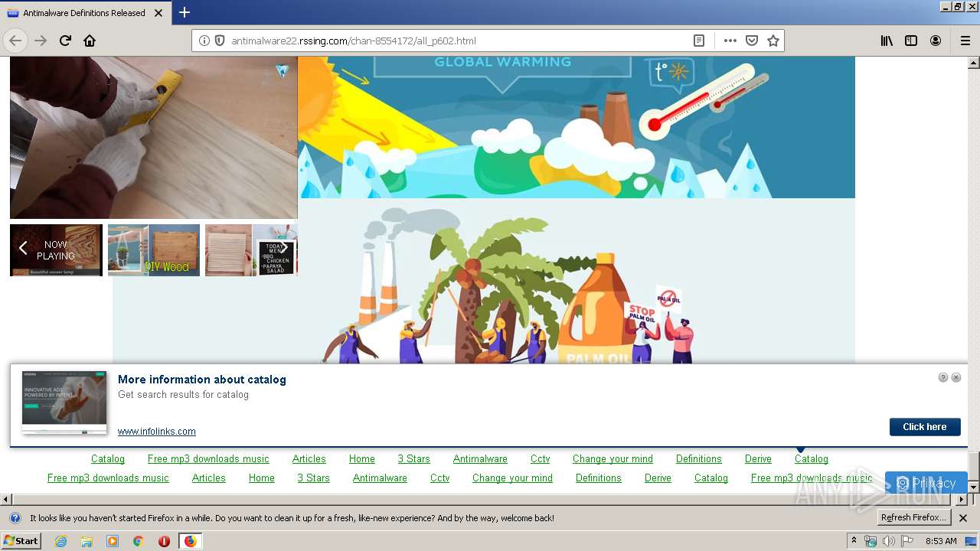Viewport: 980px width, 551px height.
Task: Show sidebars icon
Action: 911,41
